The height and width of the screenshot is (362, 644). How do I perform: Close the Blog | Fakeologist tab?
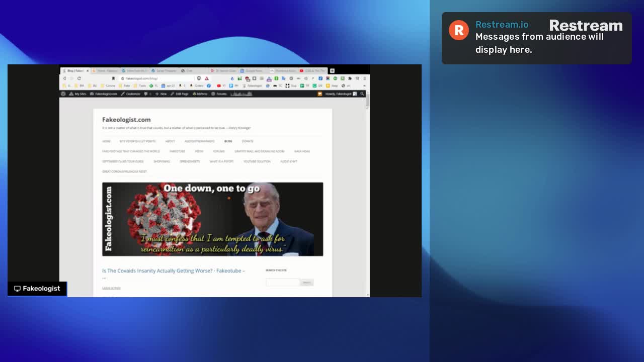[88, 71]
